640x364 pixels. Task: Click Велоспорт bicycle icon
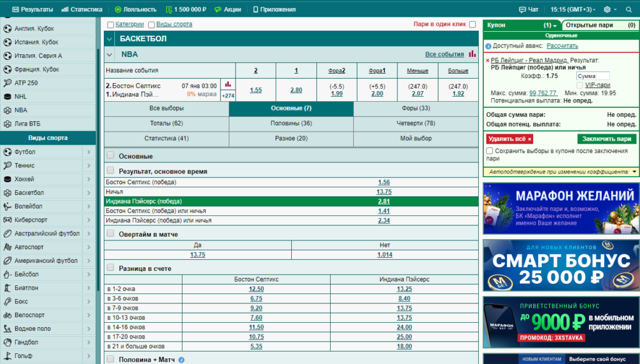[7, 315]
